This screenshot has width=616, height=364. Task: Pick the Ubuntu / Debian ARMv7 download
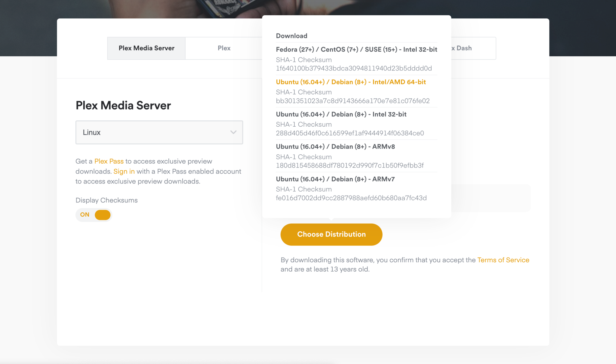[x=336, y=179]
